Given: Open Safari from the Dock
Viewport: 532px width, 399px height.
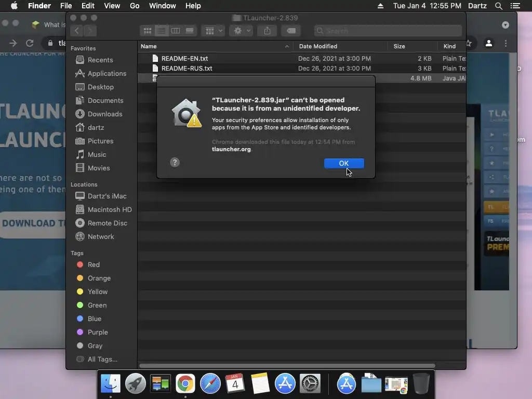Looking at the screenshot, I should point(210,384).
